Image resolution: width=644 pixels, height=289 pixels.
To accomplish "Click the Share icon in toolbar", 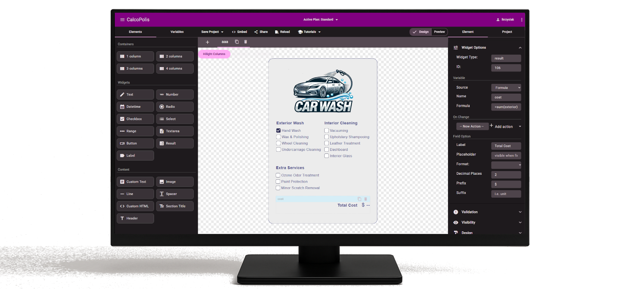I will 256,32.
